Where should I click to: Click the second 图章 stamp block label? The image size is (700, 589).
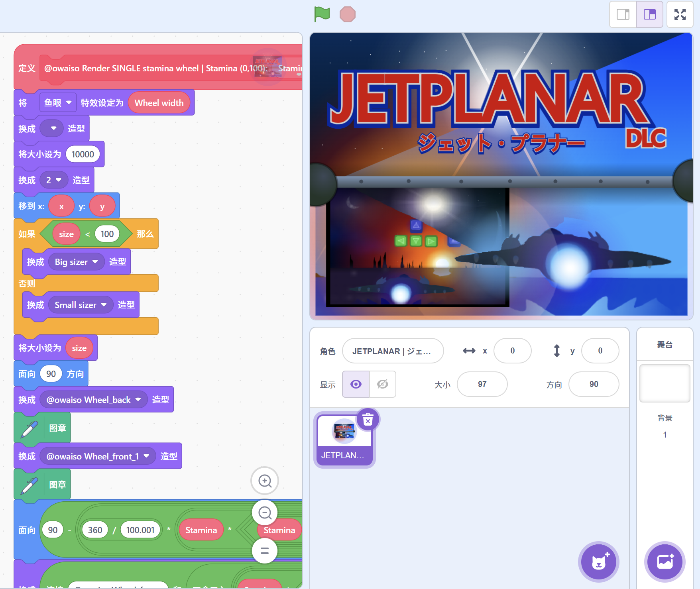57,485
